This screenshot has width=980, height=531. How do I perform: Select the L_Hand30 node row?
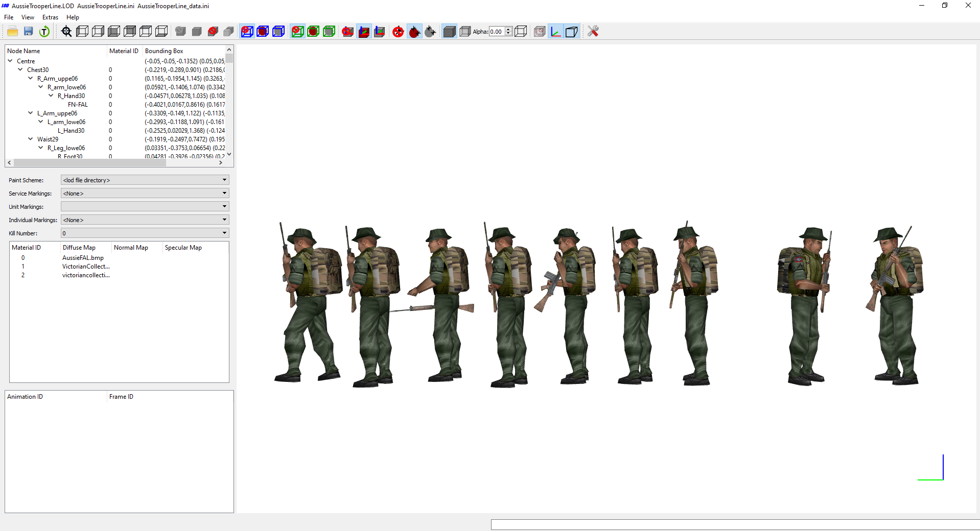(x=115, y=130)
